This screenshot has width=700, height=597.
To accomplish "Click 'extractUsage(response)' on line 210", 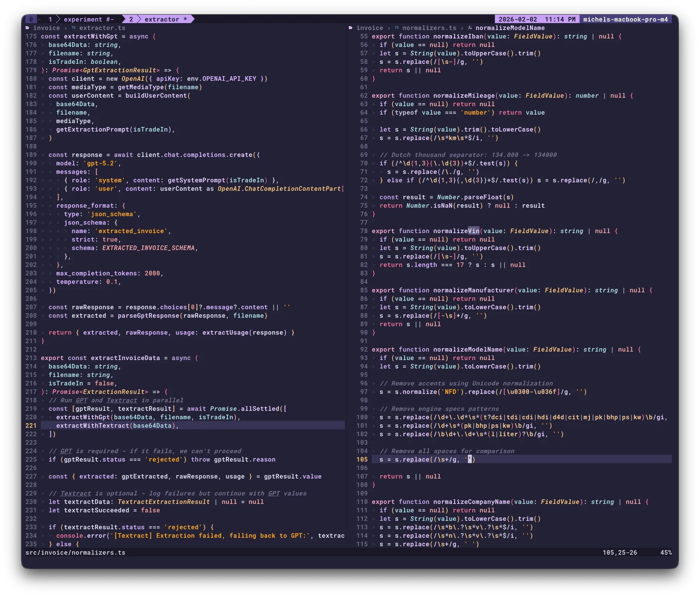I will click(x=245, y=332).
